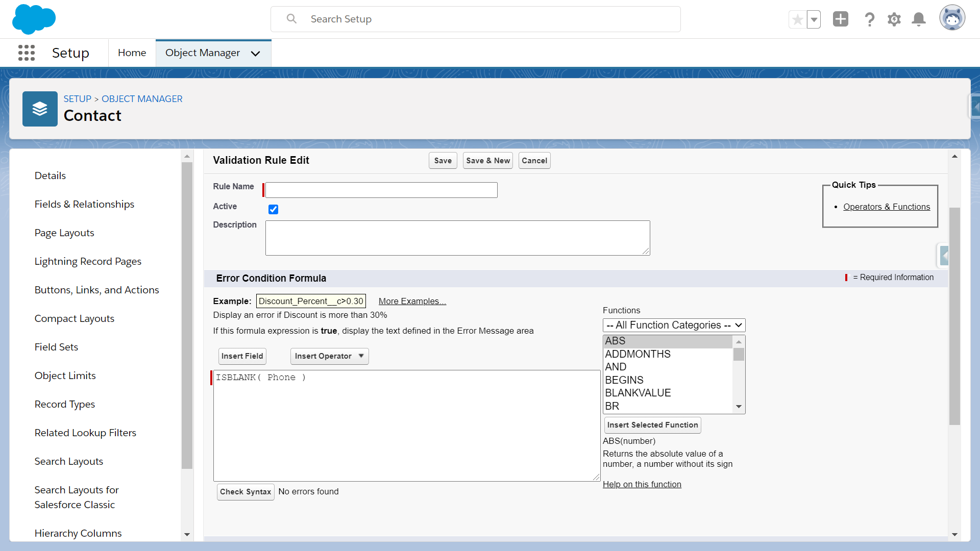
Task: Open the Insert Operator dropdown
Action: [x=329, y=356]
